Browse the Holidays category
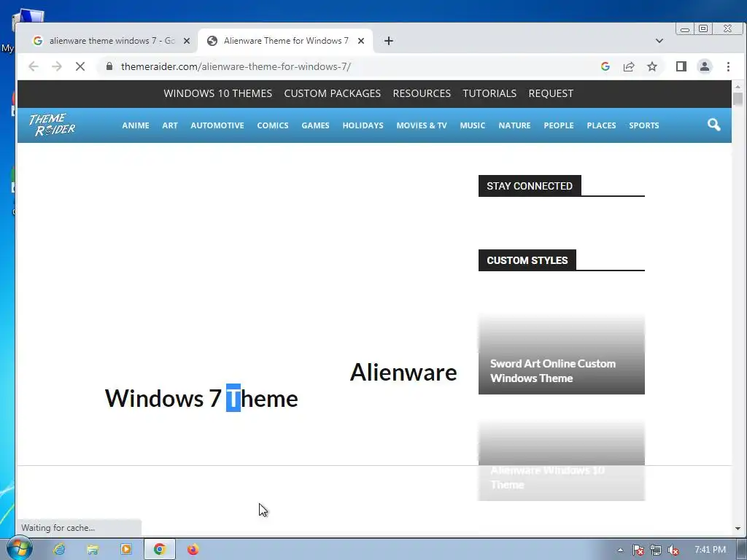This screenshot has height=560, width=747. (363, 125)
